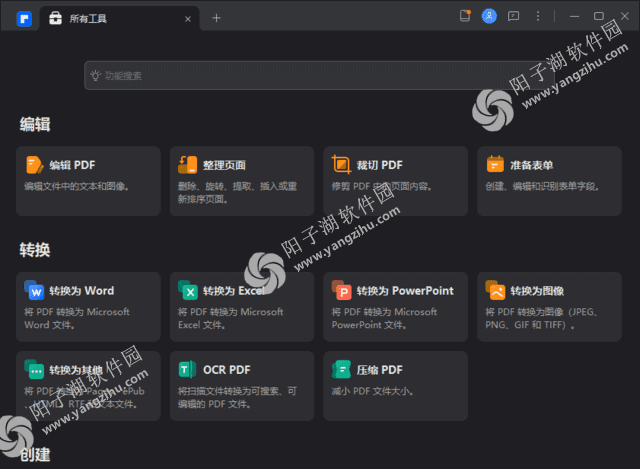Screen dimensions: 640x469
Task: Focus the 功能搜索 search field
Action: 319,76
